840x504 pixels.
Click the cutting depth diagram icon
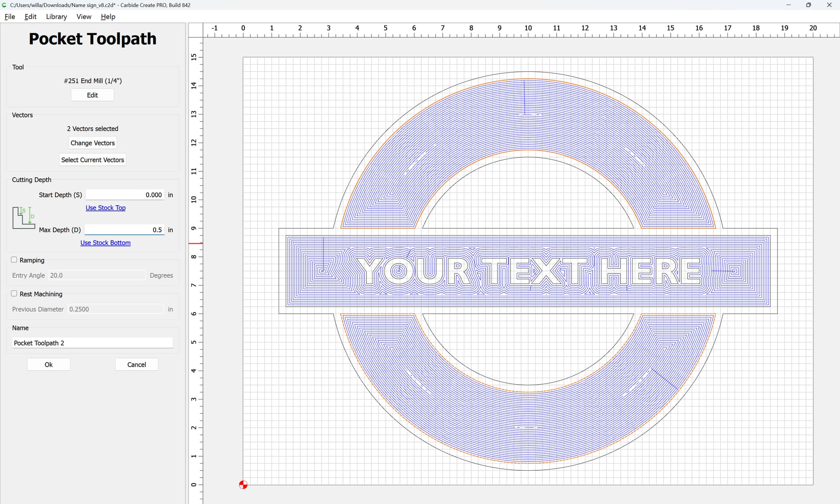23,218
